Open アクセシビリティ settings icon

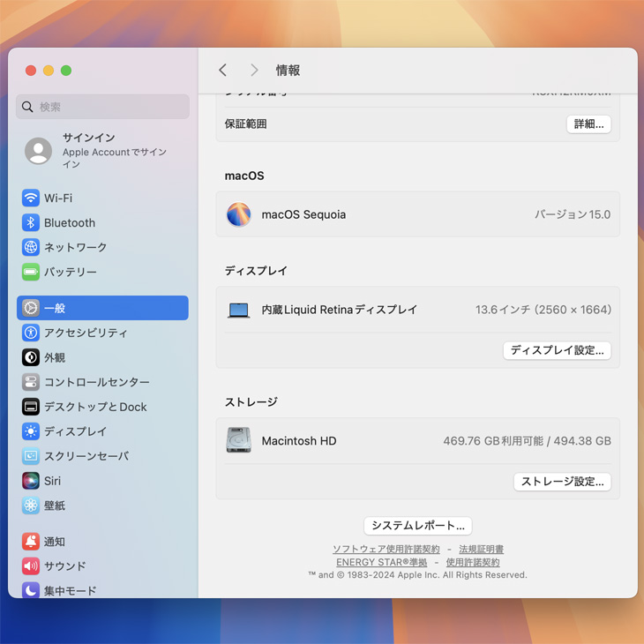(x=31, y=333)
